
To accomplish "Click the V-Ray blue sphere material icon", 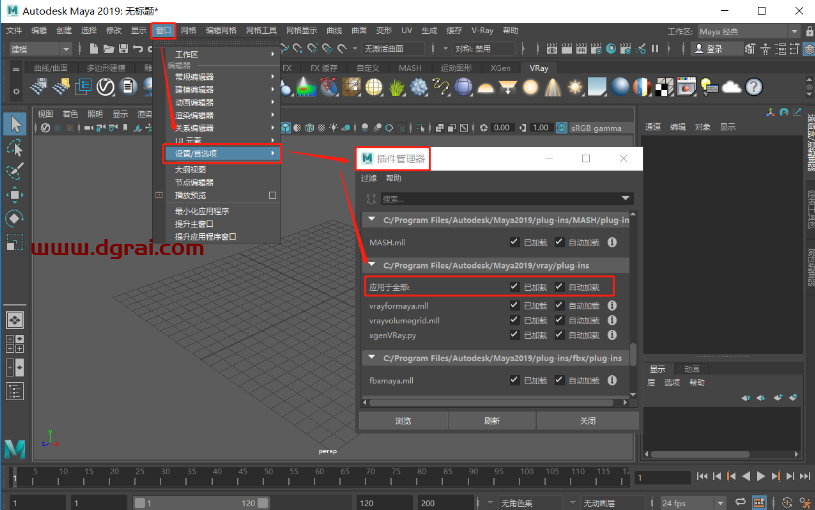I will pos(620,87).
